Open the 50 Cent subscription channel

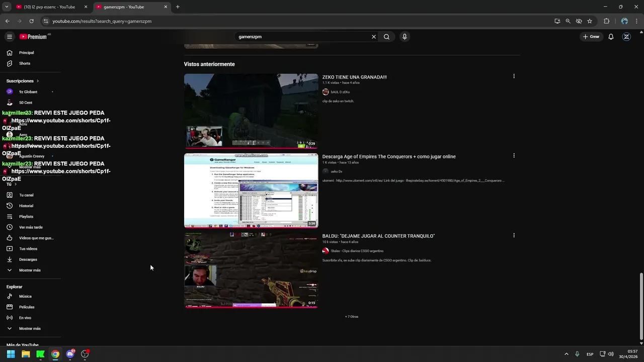click(x=30, y=103)
